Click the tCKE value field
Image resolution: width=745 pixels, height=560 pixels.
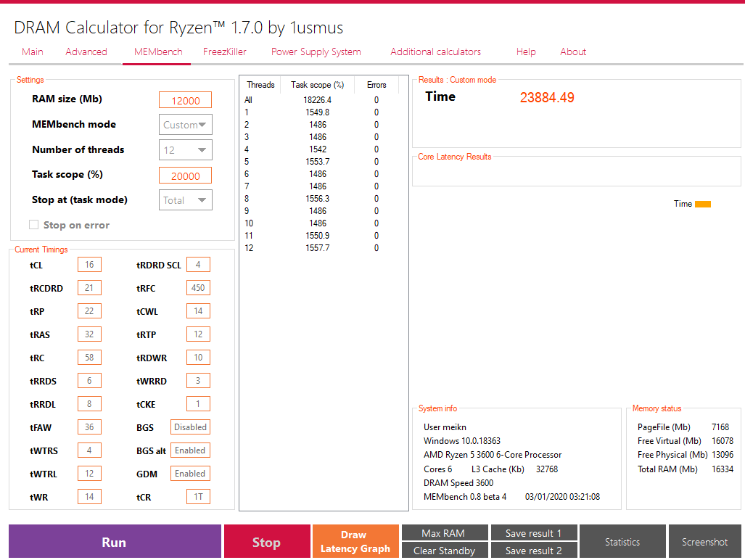(x=198, y=404)
